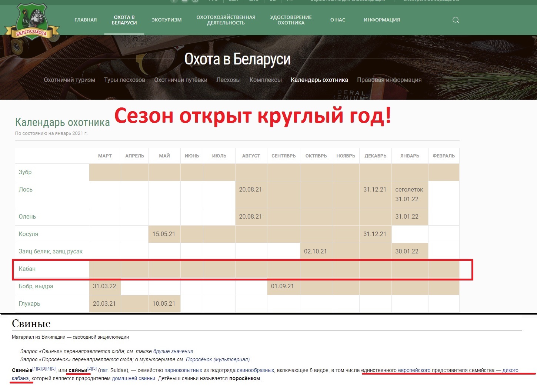Follow the европейского link

click(414, 370)
